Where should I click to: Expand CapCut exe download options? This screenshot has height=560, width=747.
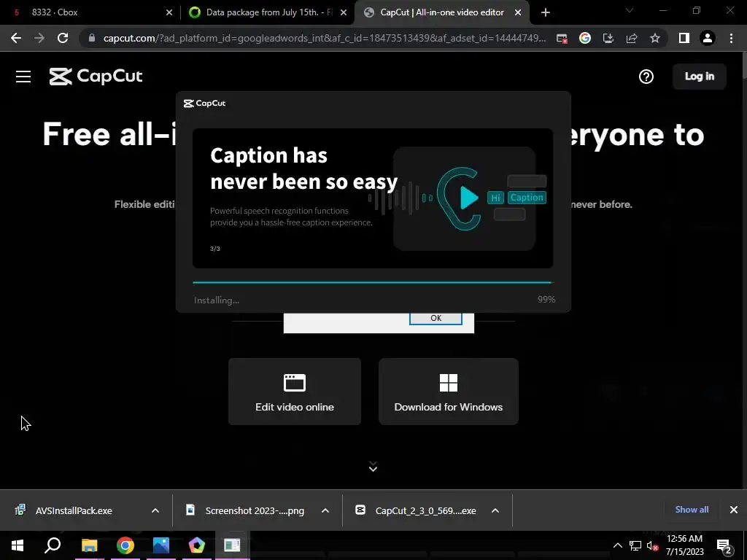pyautogui.click(x=495, y=510)
